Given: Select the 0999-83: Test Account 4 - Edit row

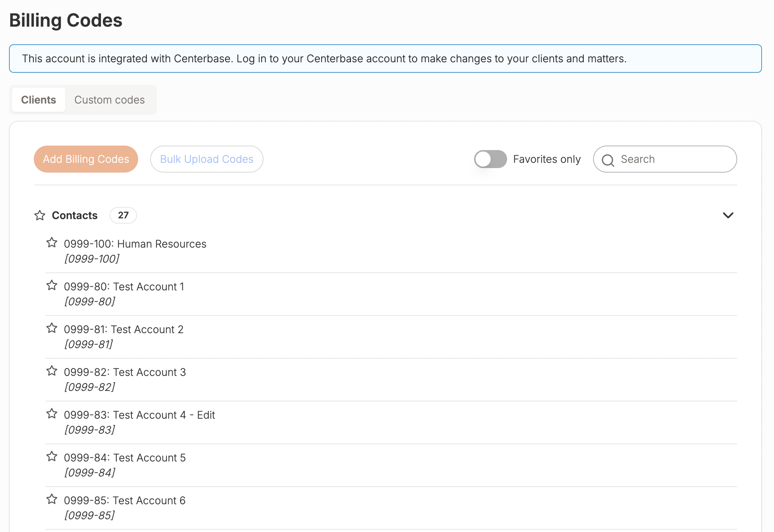Looking at the screenshot, I should [139, 415].
